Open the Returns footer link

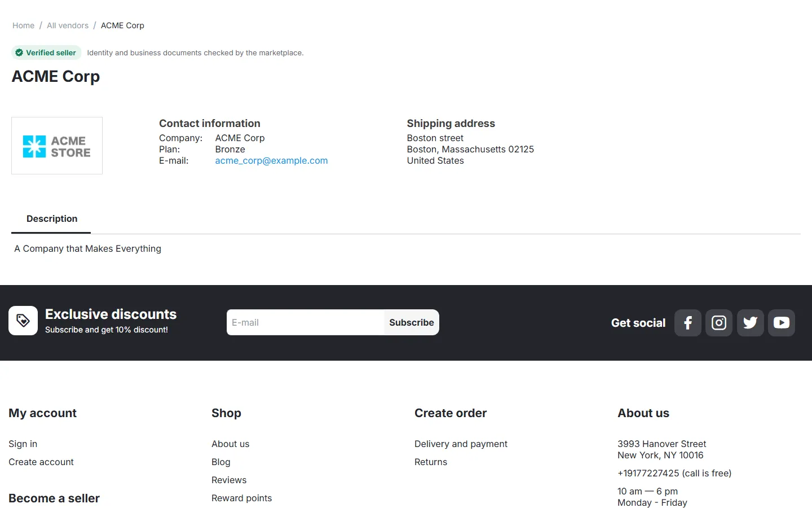431,462
